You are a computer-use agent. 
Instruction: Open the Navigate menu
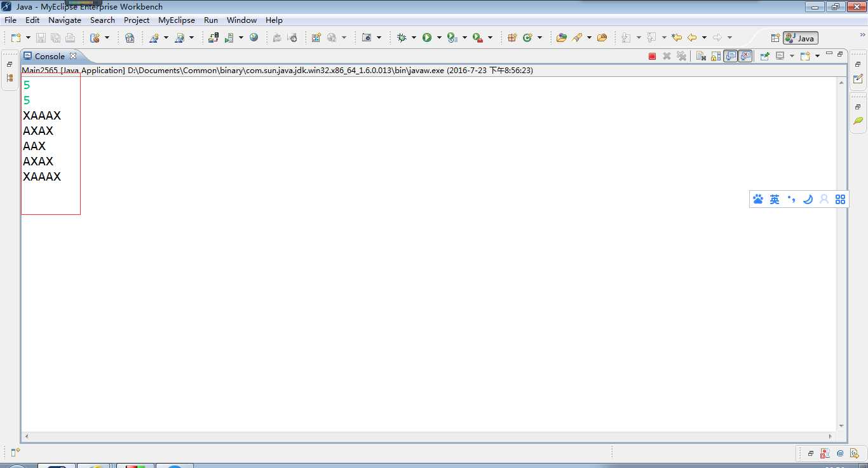[x=65, y=20]
